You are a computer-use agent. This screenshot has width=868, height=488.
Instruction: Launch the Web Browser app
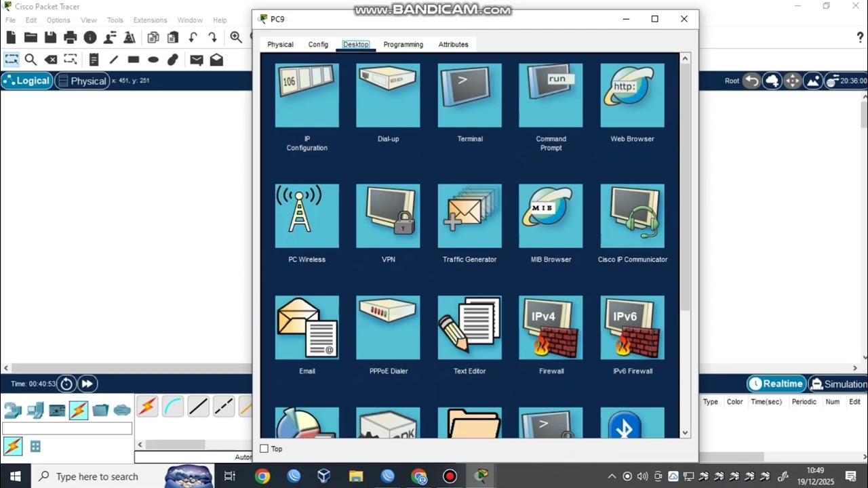(x=632, y=96)
